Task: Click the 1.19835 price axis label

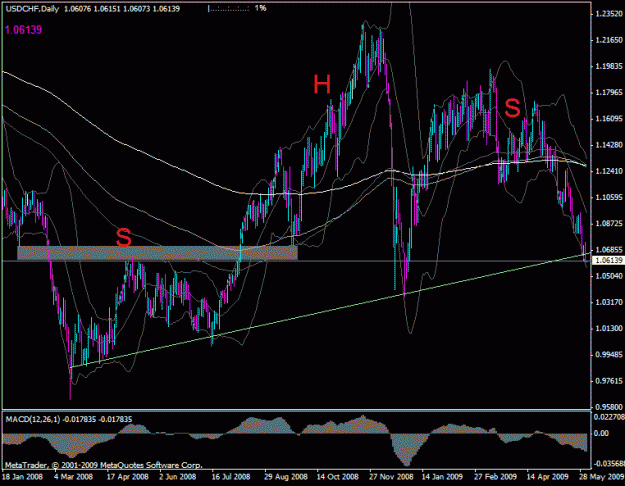Action: coord(609,67)
